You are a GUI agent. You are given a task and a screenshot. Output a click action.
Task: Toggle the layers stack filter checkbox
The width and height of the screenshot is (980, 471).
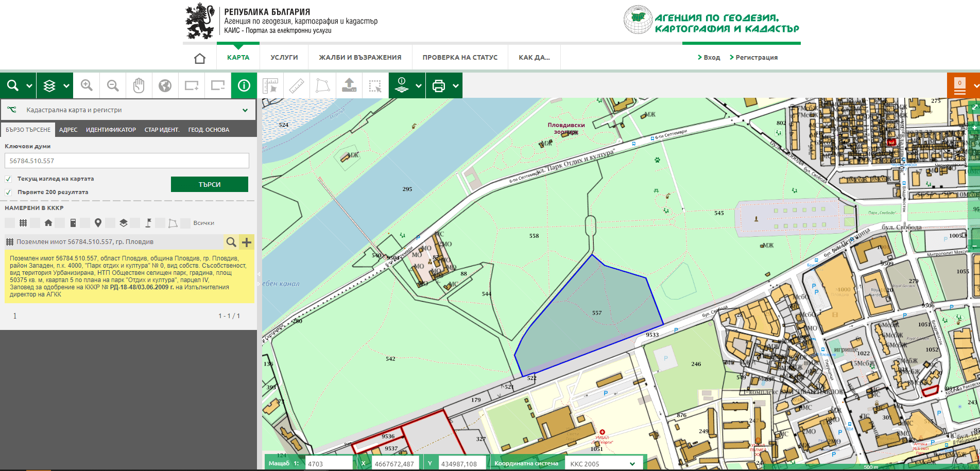[x=110, y=223]
